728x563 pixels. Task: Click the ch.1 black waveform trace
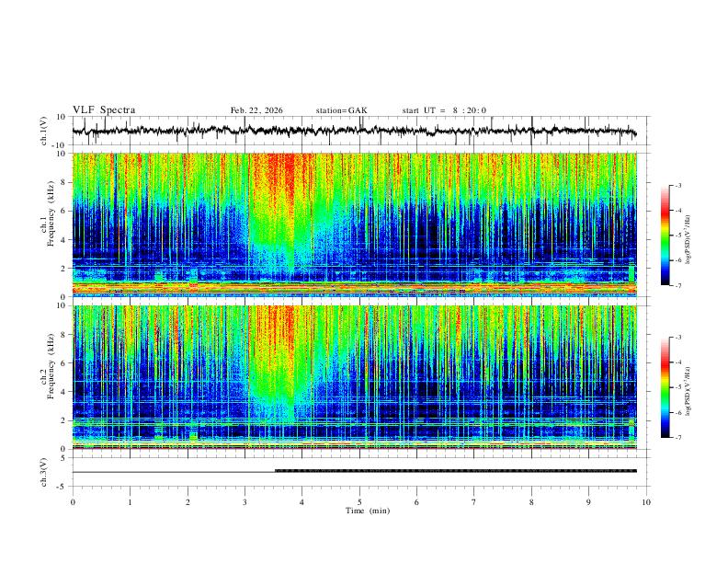(354, 131)
